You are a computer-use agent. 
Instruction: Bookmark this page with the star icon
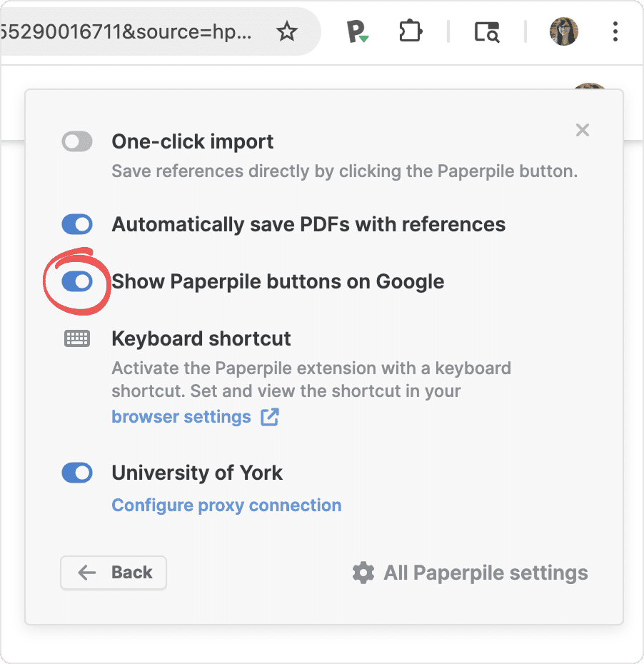pos(287,31)
